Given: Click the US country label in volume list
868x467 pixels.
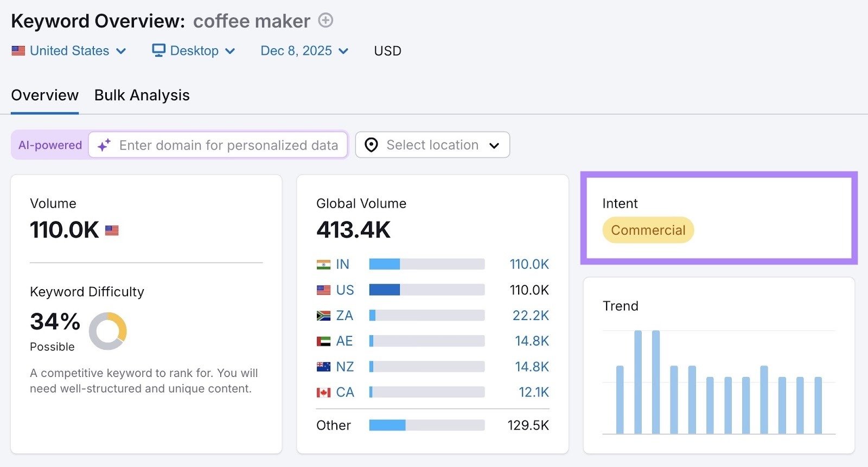Looking at the screenshot, I should 345,290.
